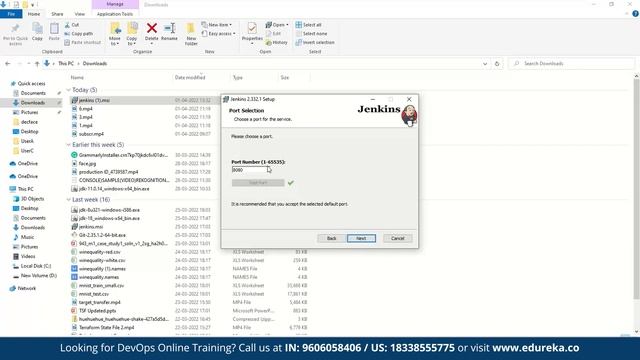Open recent locations dropdown arrow
This screenshot has height=360, width=640.
[29, 64]
